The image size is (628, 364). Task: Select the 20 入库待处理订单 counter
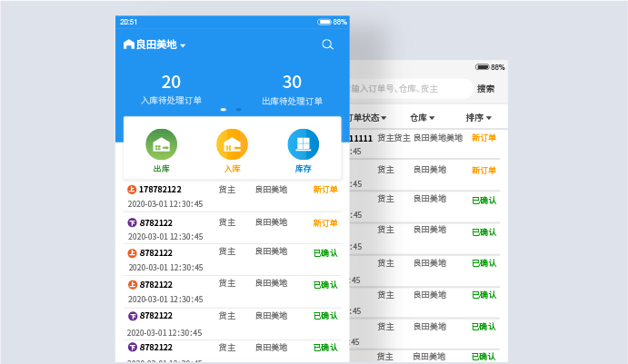click(x=171, y=90)
